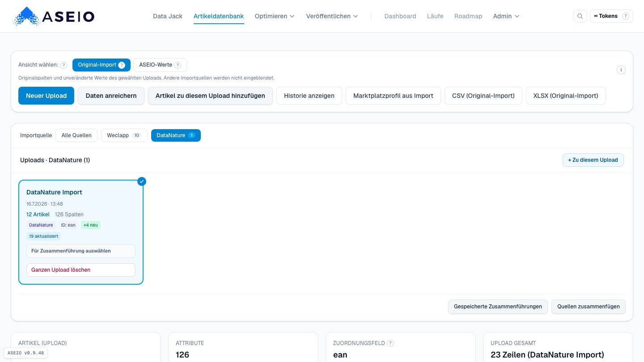Click Artikel zu diesem Upload hinzufügen
Screen dimensions: 644x362
pyautogui.click(x=210, y=96)
